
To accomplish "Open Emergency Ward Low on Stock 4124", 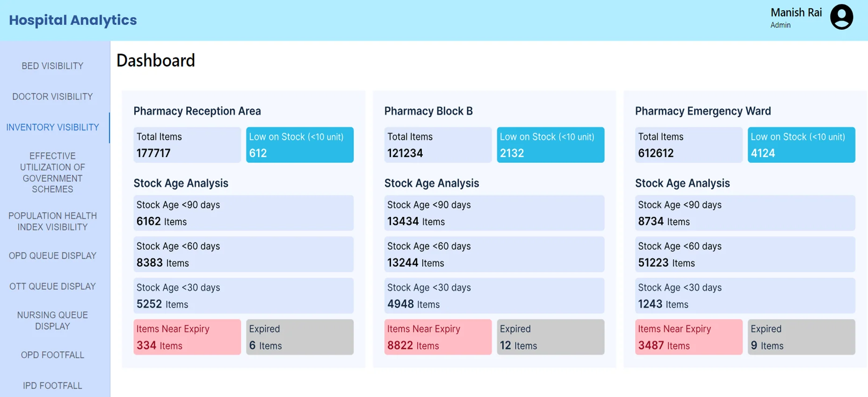I will point(801,145).
